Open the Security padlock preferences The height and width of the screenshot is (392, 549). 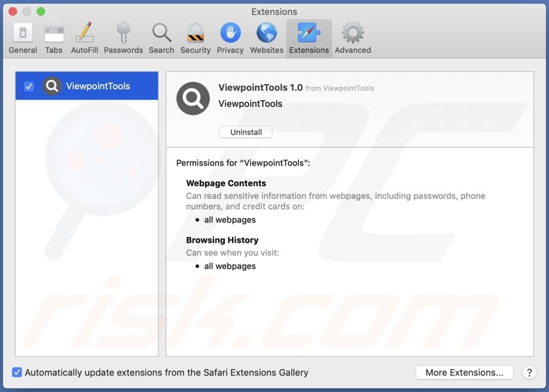click(195, 38)
